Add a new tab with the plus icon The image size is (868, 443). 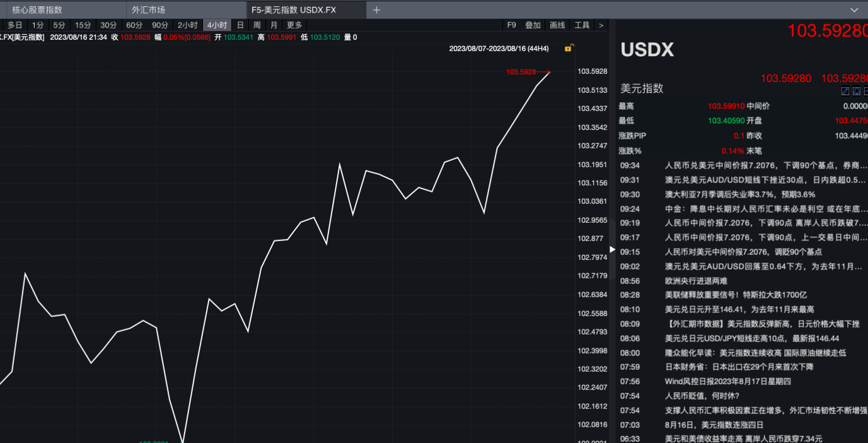(x=376, y=10)
